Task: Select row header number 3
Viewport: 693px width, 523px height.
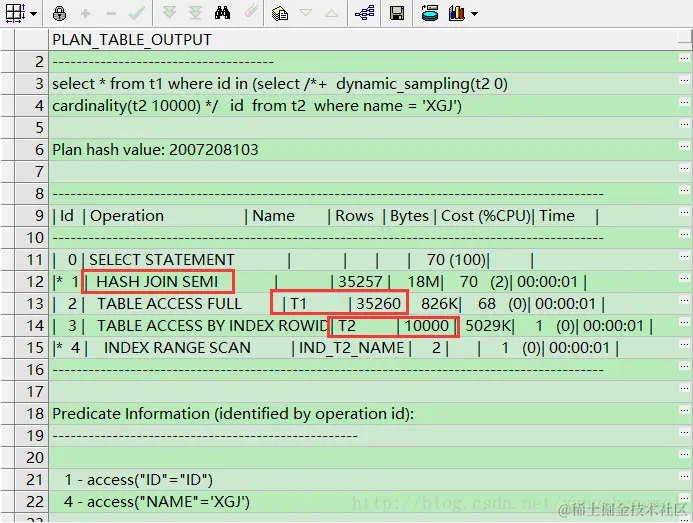Action: click(x=31, y=84)
